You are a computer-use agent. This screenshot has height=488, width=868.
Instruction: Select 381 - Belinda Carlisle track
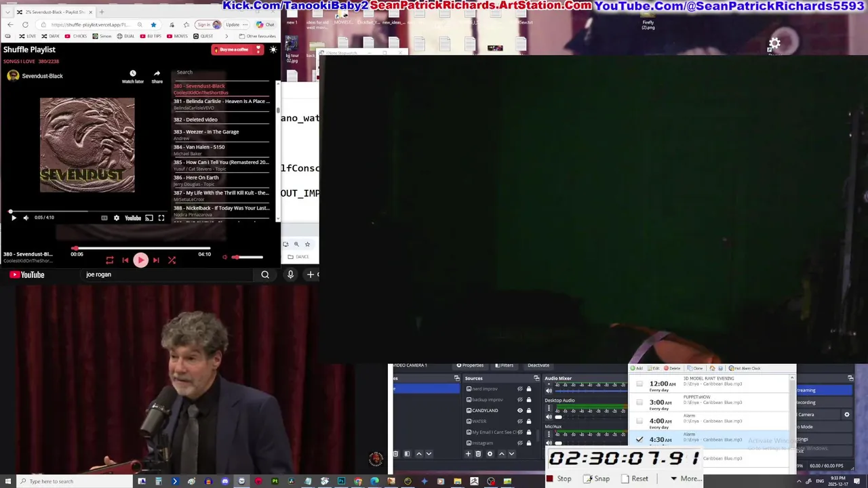tap(222, 104)
